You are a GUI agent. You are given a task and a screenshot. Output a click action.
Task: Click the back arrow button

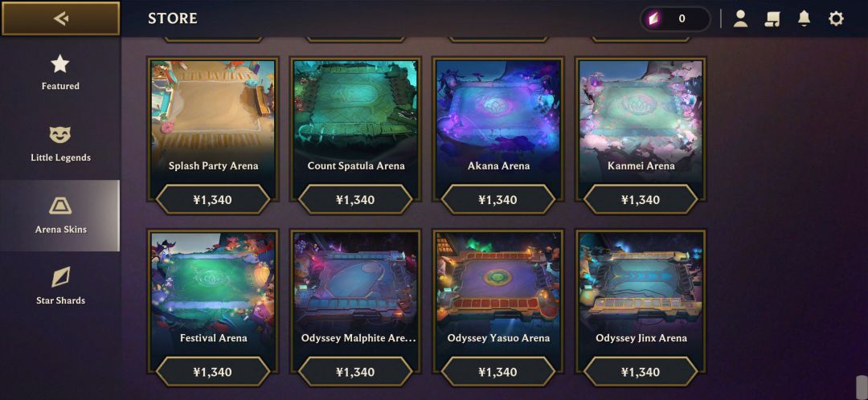pos(60,18)
